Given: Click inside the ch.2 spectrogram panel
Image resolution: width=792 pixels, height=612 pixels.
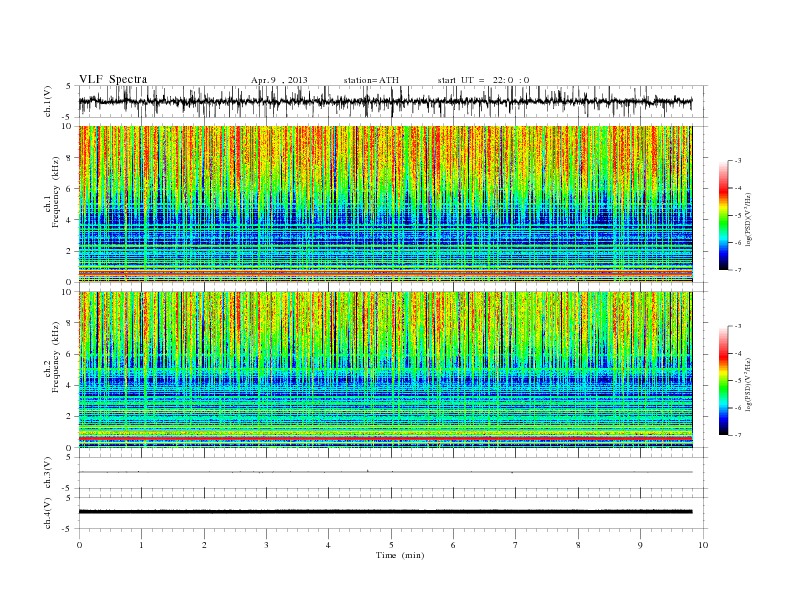Looking at the screenshot, I should click(x=385, y=370).
